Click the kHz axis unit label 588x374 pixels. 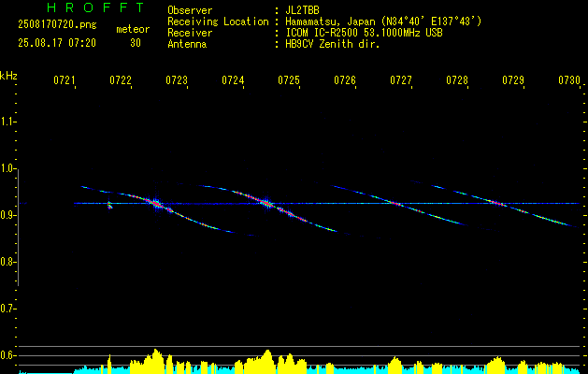tap(8, 76)
